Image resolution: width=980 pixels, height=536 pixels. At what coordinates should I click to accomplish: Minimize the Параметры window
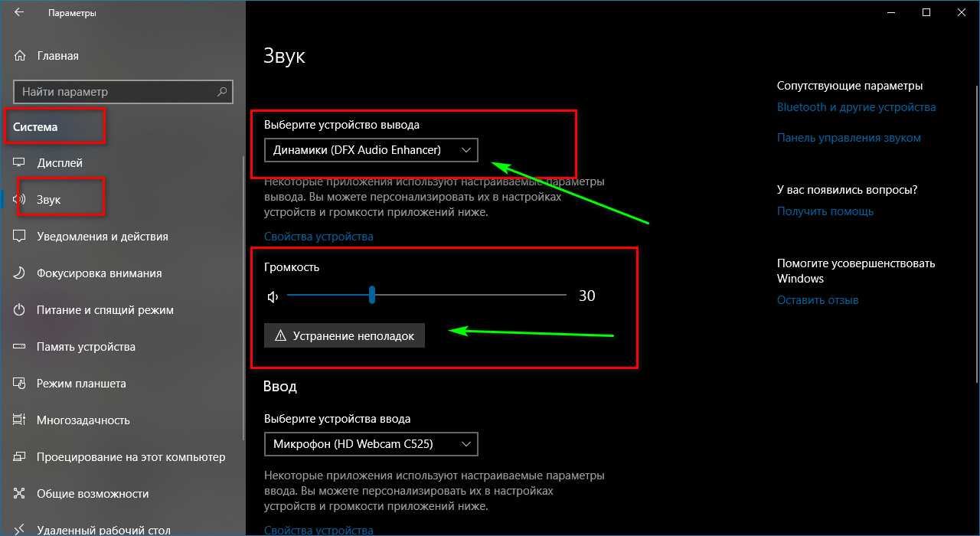pyautogui.click(x=891, y=13)
